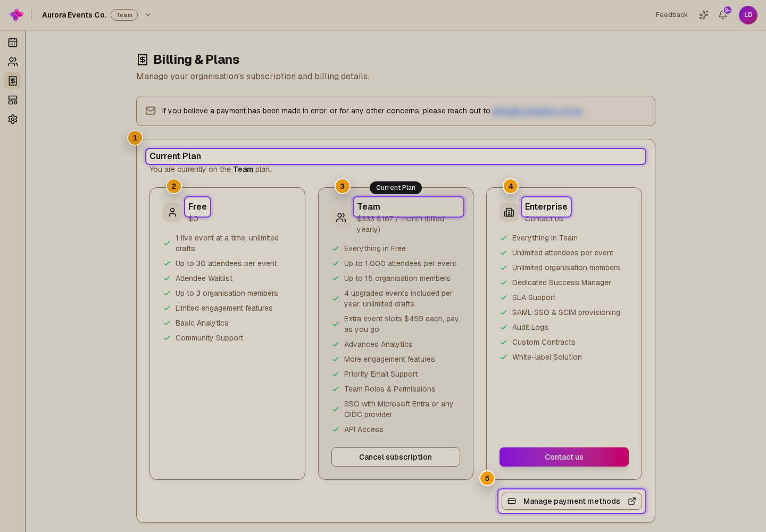Click the Feedback link
The image size is (766, 532).
[x=672, y=15]
